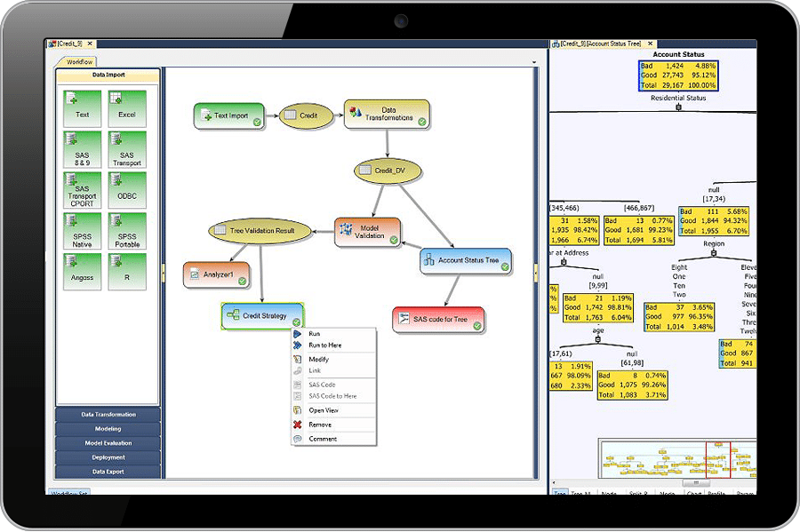Click the Angoss import tool
Image resolution: width=800 pixels, height=532 pixels.
pos(82,273)
